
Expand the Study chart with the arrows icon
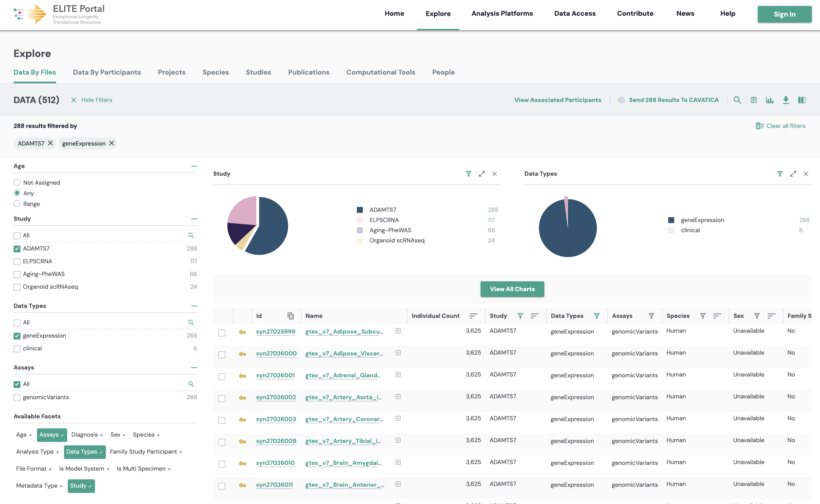(482, 174)
